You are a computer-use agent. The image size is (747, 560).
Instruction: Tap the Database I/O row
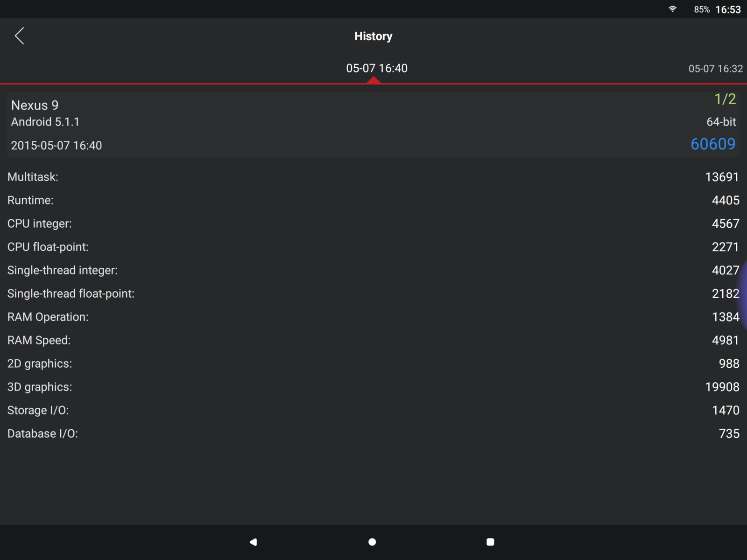point(373,434)
